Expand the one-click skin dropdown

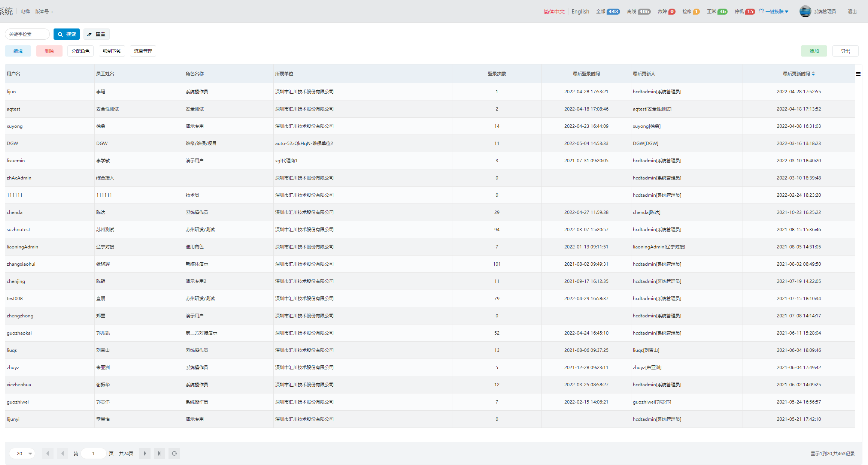coord(774,12)
